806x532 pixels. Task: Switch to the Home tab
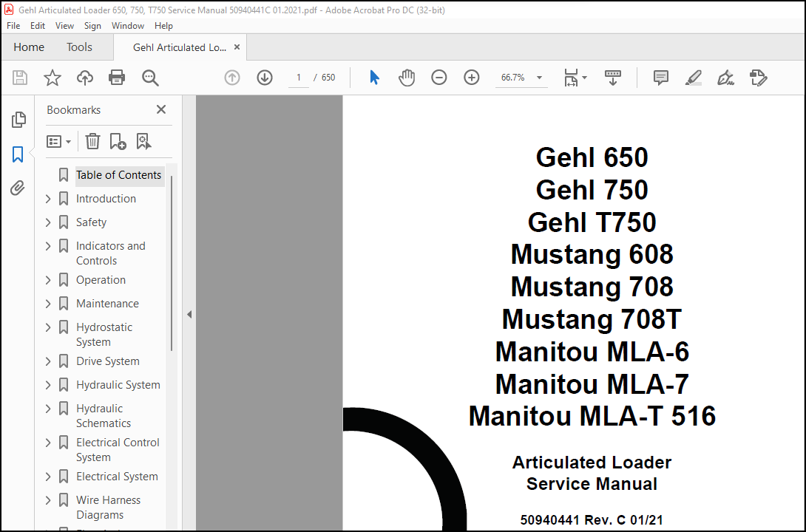click(29, 47)
